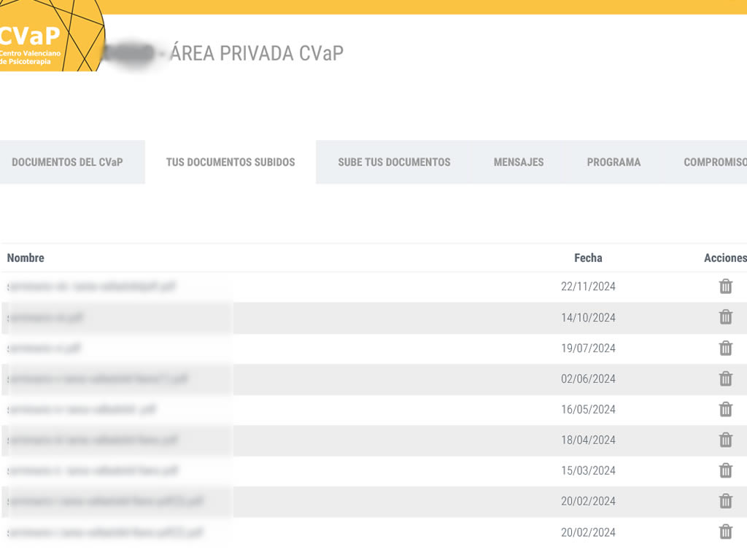Open the Programa tab
The width and height of the screenshot is (747, 560).
614,162
